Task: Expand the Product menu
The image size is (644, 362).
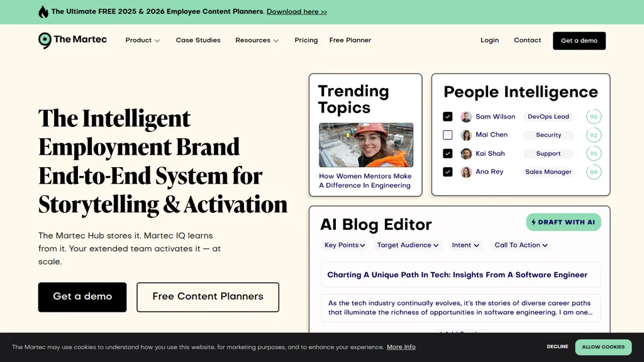Action: [143, 40]
